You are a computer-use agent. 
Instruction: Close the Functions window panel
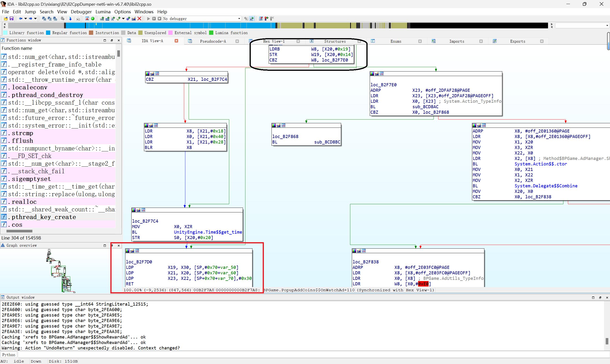119,40
